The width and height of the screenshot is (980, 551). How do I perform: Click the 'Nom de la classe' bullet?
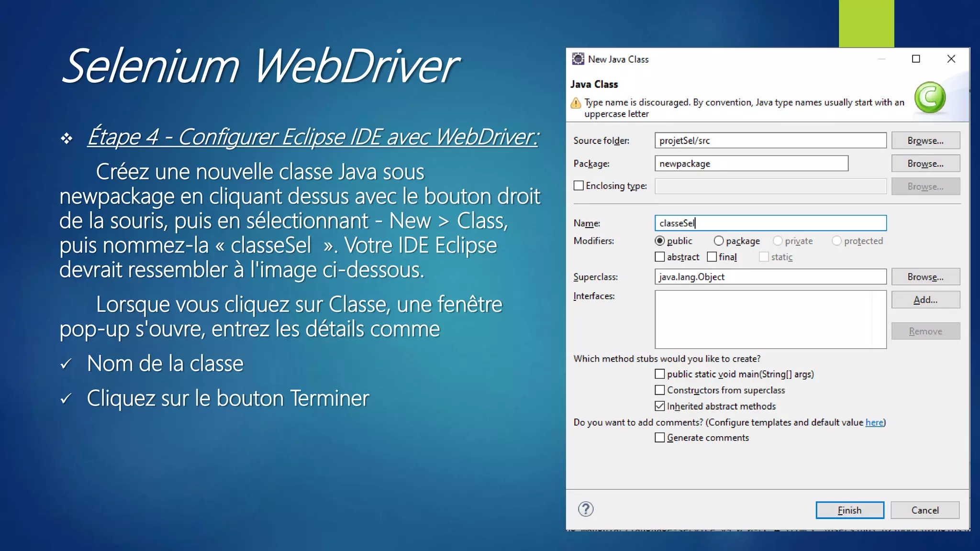point(165,364)
